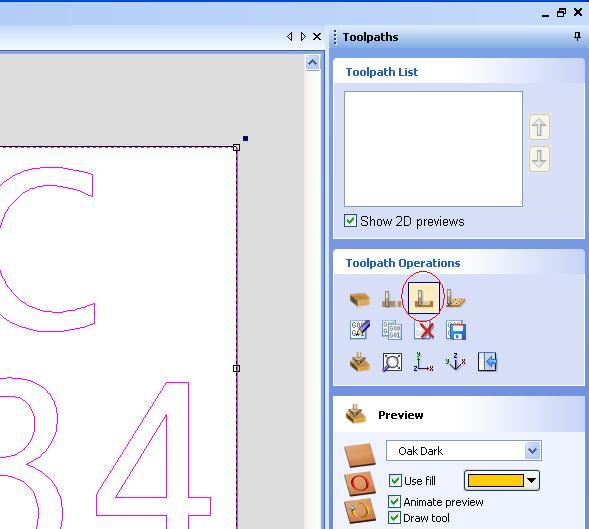Screen dimensions: 589x529
Task: Open the Toolpath Tiling icon
Action: (392, 362)
